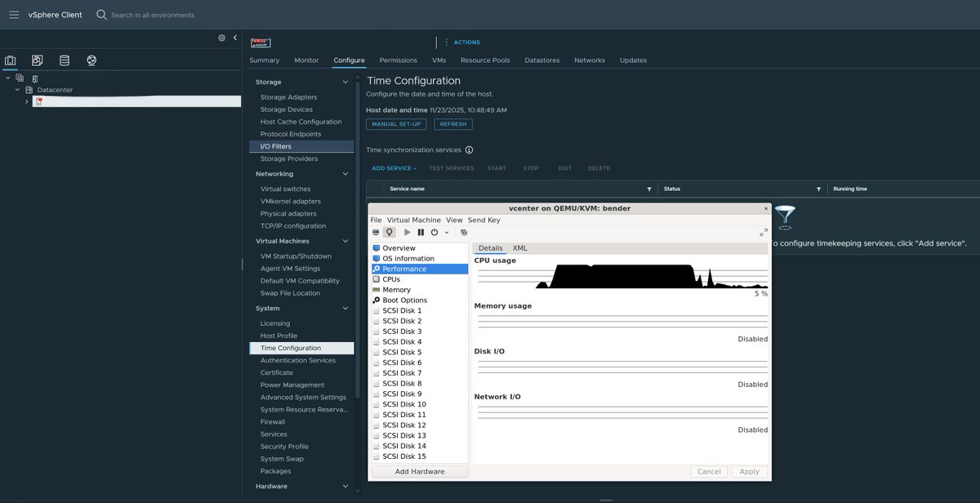This screenshot has height=503, width=980.
Task: Open the File menu in VM window
Action: pyautogui.click(x=376, y=220)
